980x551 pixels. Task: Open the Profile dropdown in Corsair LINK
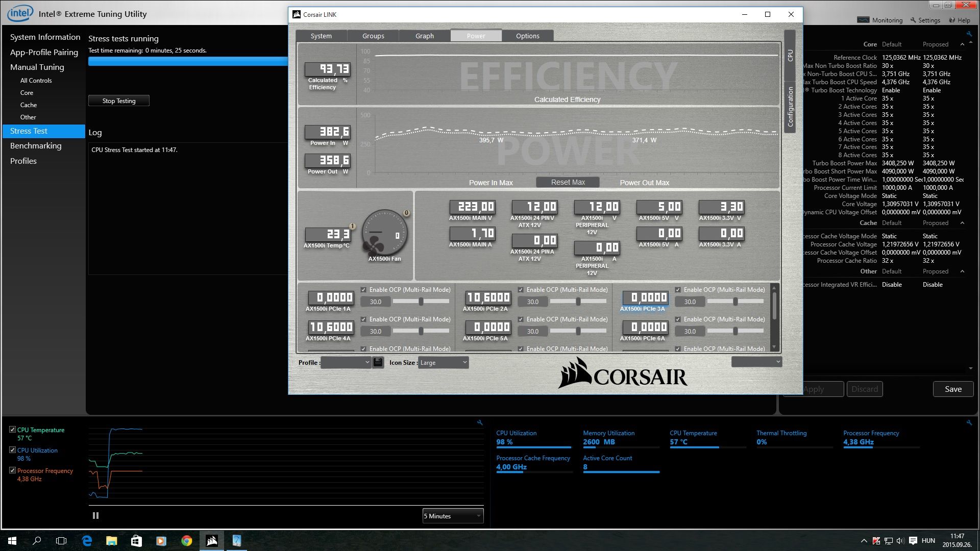coord(346,362)
